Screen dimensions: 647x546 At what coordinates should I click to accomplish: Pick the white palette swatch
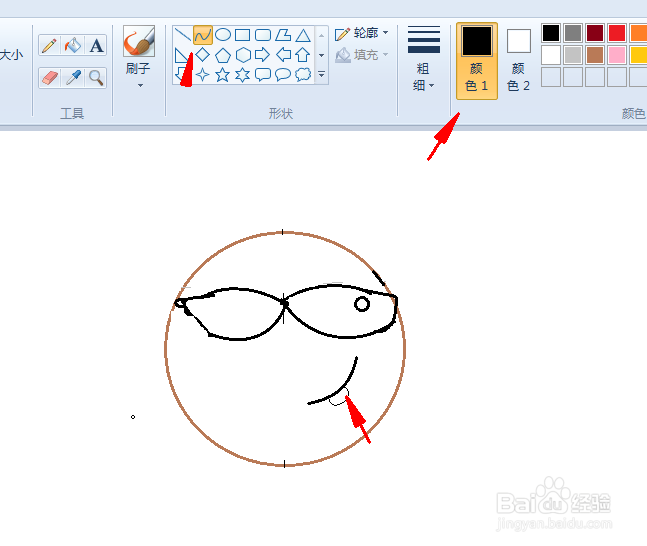[551, 55]
